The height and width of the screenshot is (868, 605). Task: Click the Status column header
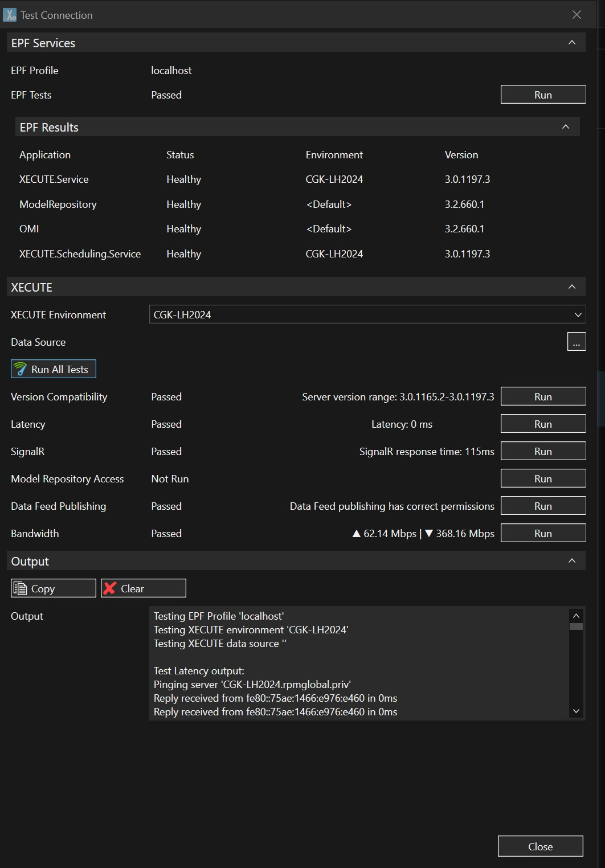(180, 155)
